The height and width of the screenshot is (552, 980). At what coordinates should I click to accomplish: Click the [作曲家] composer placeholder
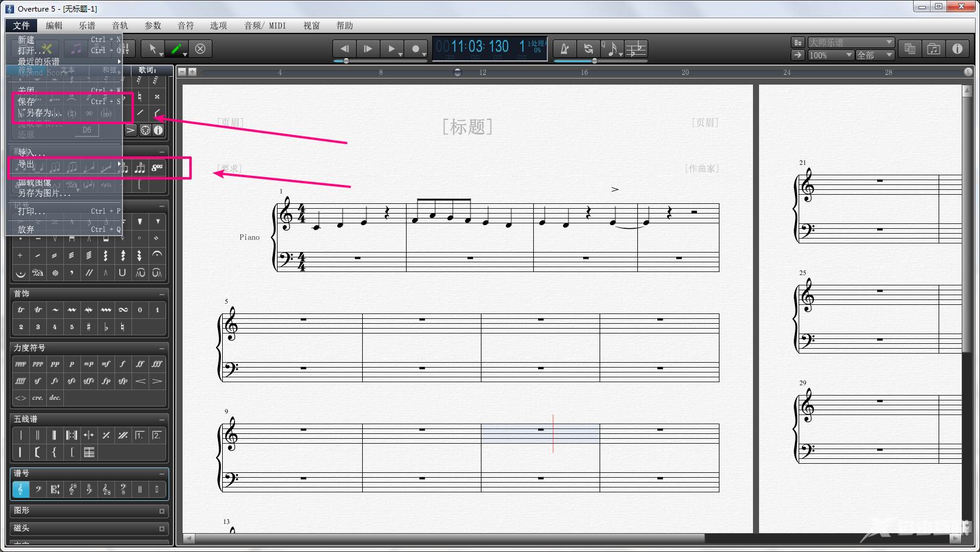(x=701, y=169)
